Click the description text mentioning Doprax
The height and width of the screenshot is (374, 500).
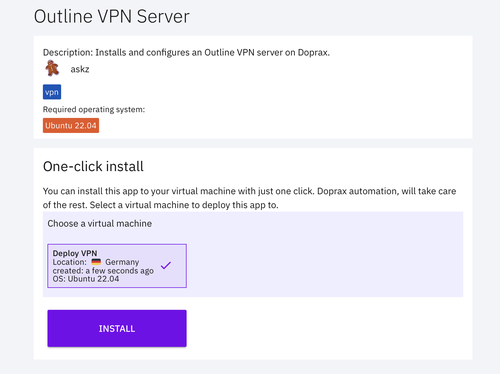186,53
